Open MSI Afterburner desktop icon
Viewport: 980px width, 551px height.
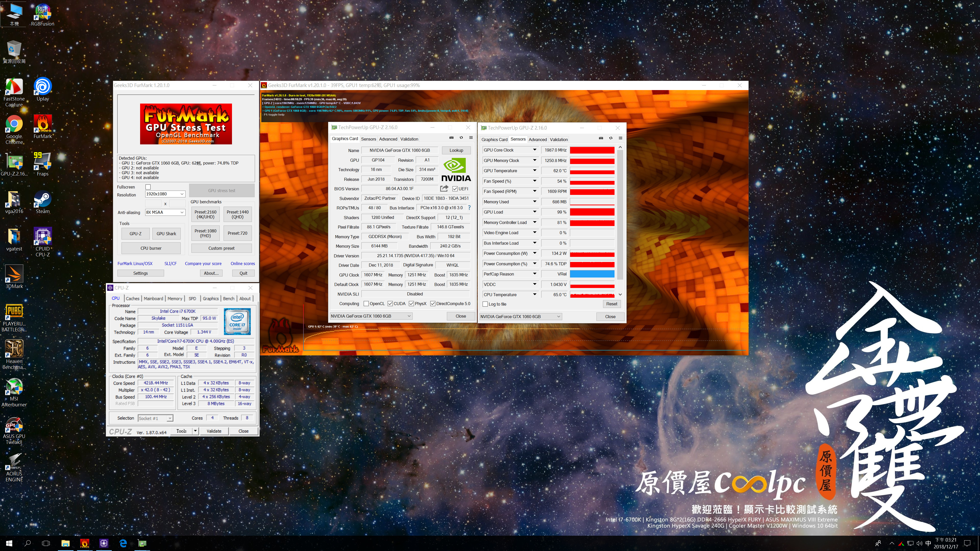coord(14,392)
